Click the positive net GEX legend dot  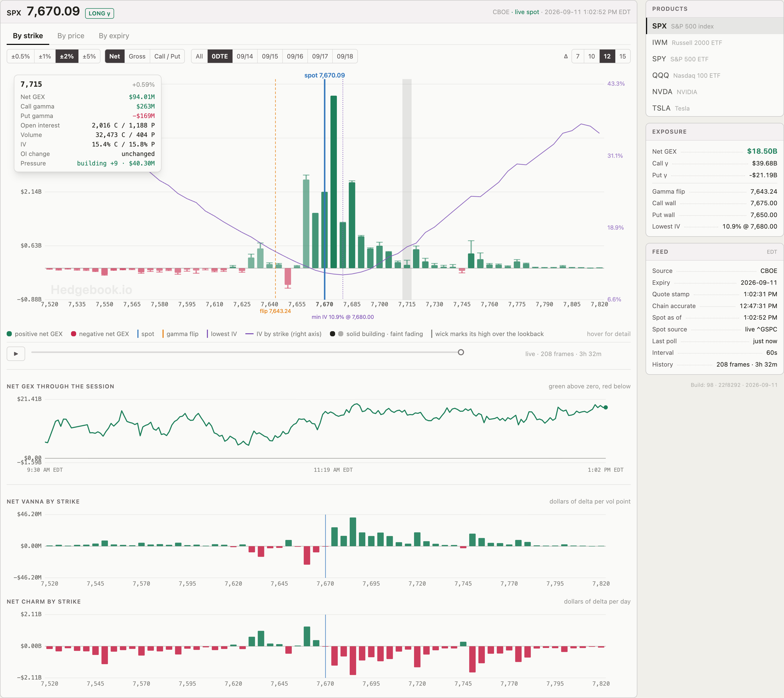pos(9,334)
